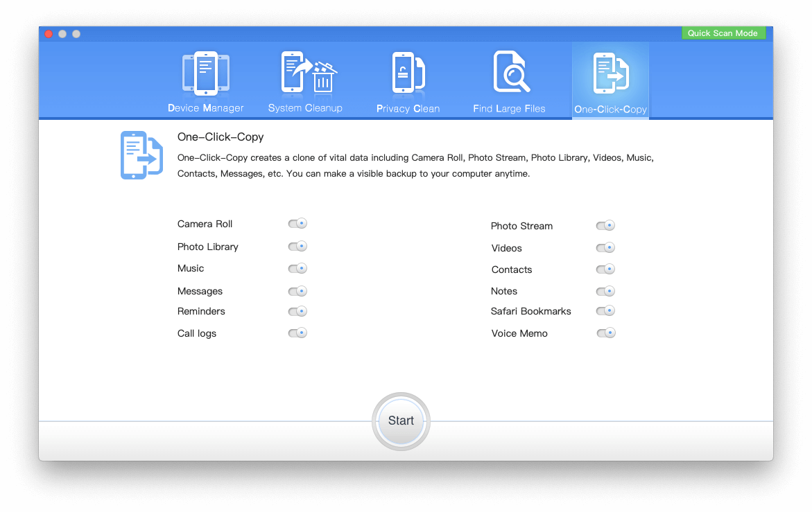This screenshot has width=812, height=512.
Task: Open the Privacy Clean icon
Action: click(x=408, y=73)
